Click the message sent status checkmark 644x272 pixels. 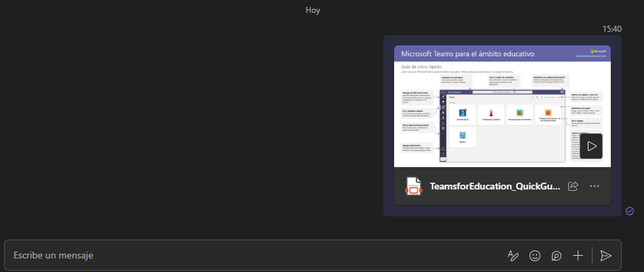pyautogui.click(x=630, y=211)
